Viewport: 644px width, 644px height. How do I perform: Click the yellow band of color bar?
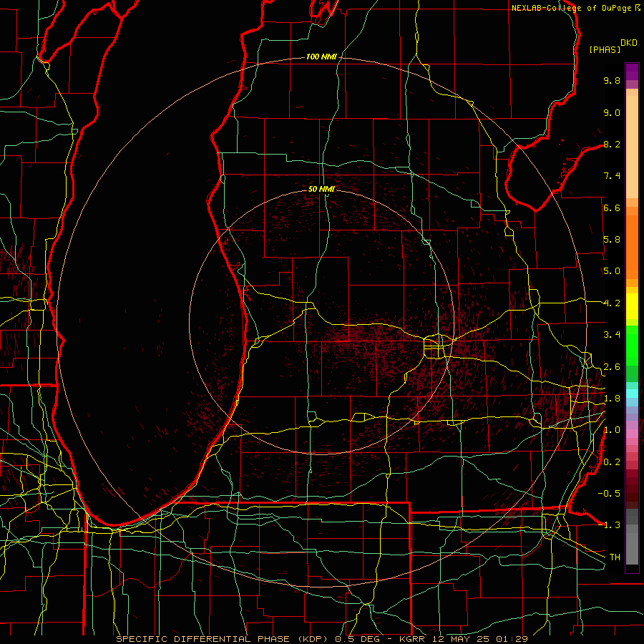click(632, 306)
